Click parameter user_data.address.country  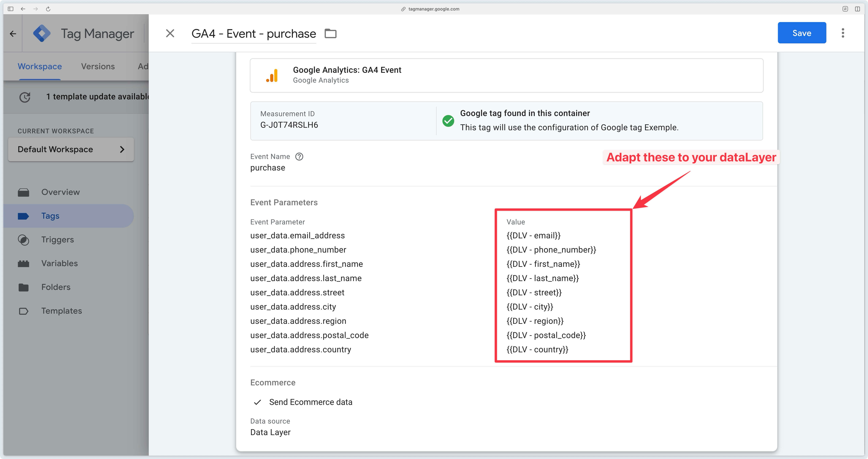click(301, 349)
